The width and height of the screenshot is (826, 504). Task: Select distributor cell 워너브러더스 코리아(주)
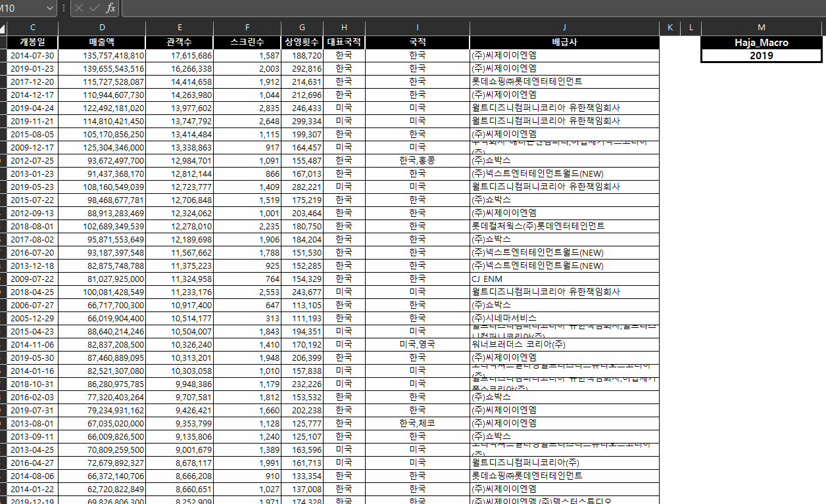coord(564,344)
